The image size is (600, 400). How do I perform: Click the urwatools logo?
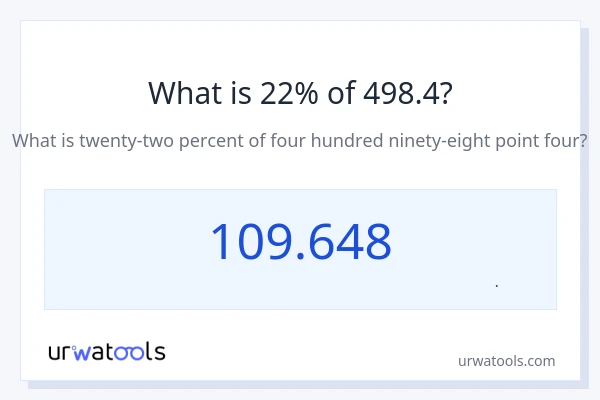(x=107, y=351)
